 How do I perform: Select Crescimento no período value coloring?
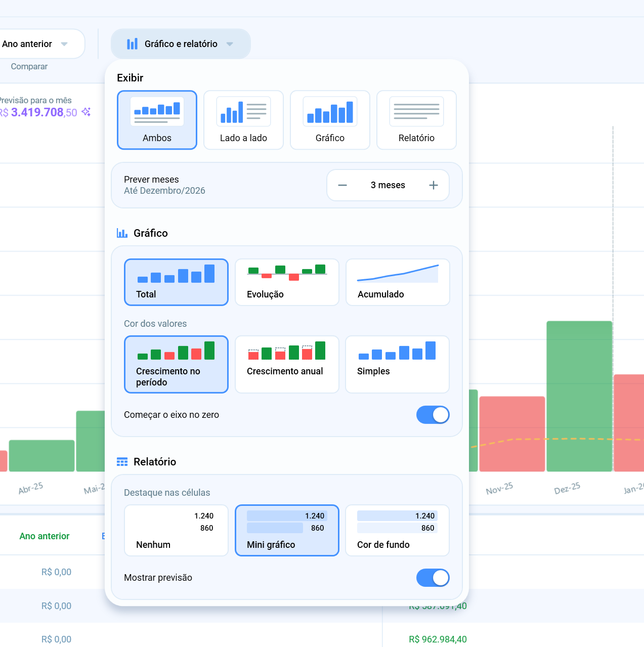point(176,364)
